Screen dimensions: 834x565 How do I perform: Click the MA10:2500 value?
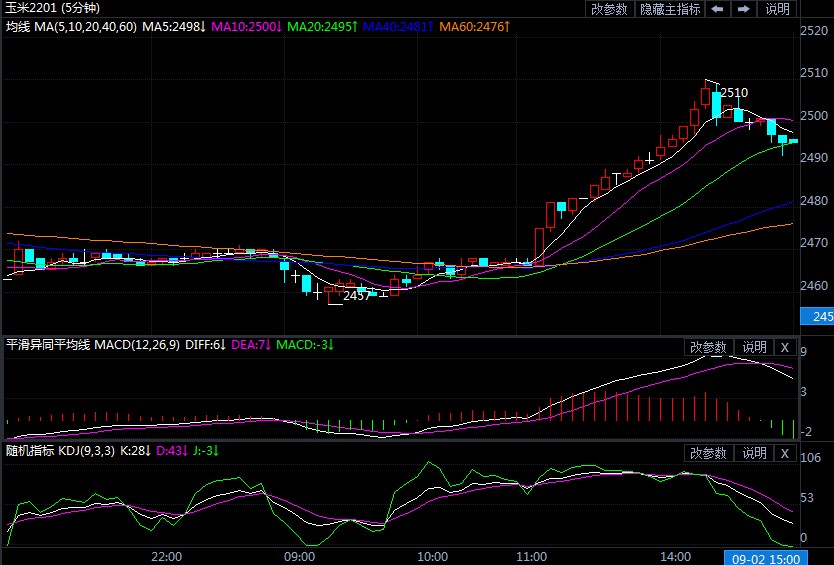pyautogui.click(x=246, y=27)
